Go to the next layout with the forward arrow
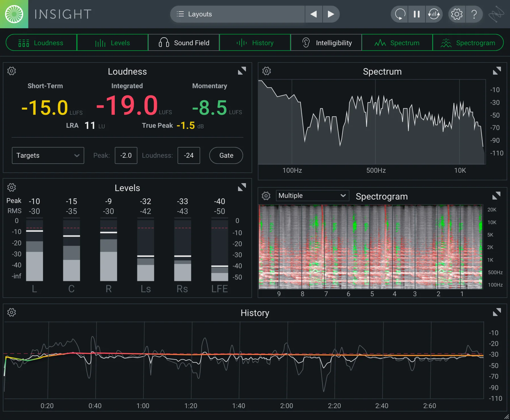Image resolution: width=510 pixels, height=420 pixels. tap(331, 14)
